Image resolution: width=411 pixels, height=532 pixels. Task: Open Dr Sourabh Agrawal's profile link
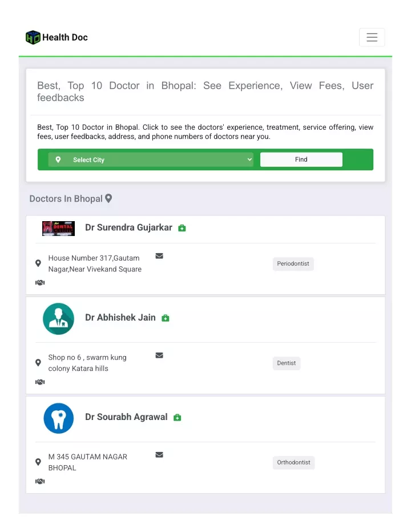pyautogui.click(x=126, y=417)
